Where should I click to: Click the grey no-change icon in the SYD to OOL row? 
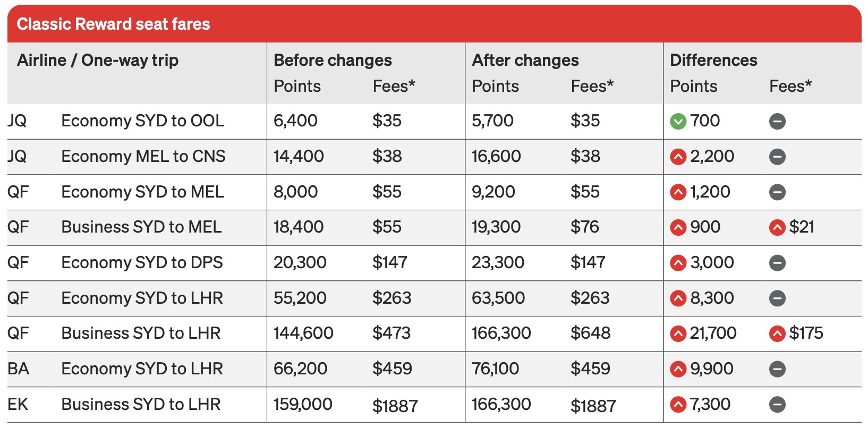pos(777,122)
